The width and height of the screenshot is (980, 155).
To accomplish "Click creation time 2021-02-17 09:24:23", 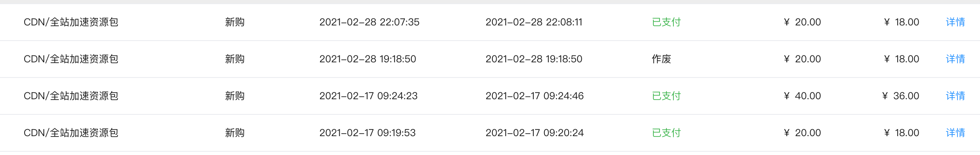I will click(x=368, y=96).
